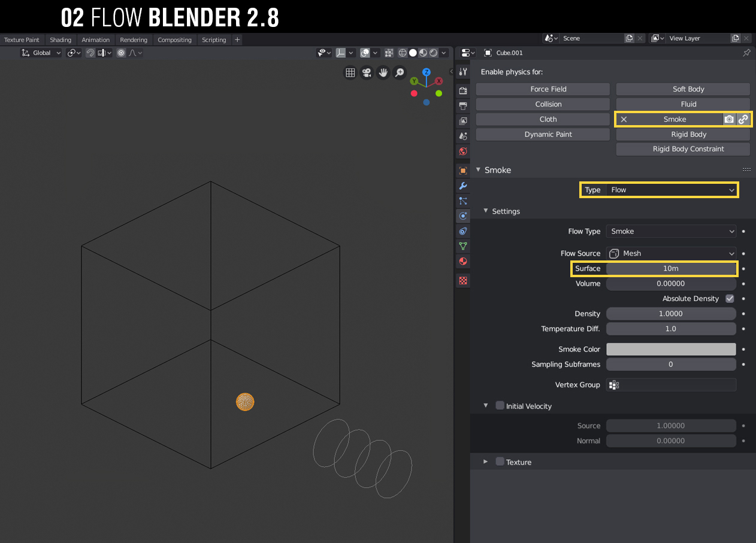Enable the Initial Velocity checkbox
756x543 pixels.
(x=500, y=405)
